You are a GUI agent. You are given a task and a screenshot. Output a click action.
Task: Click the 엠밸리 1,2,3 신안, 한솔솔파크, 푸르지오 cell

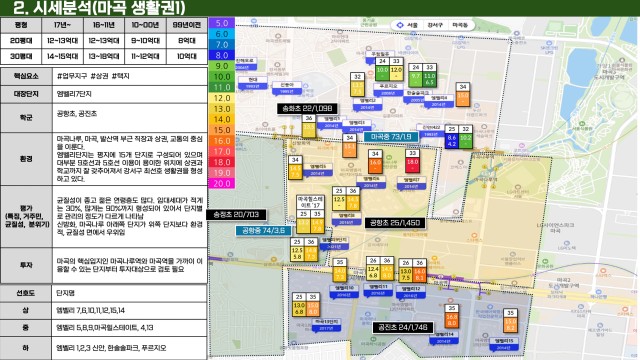pyautogui.click(x=130, y=348)
